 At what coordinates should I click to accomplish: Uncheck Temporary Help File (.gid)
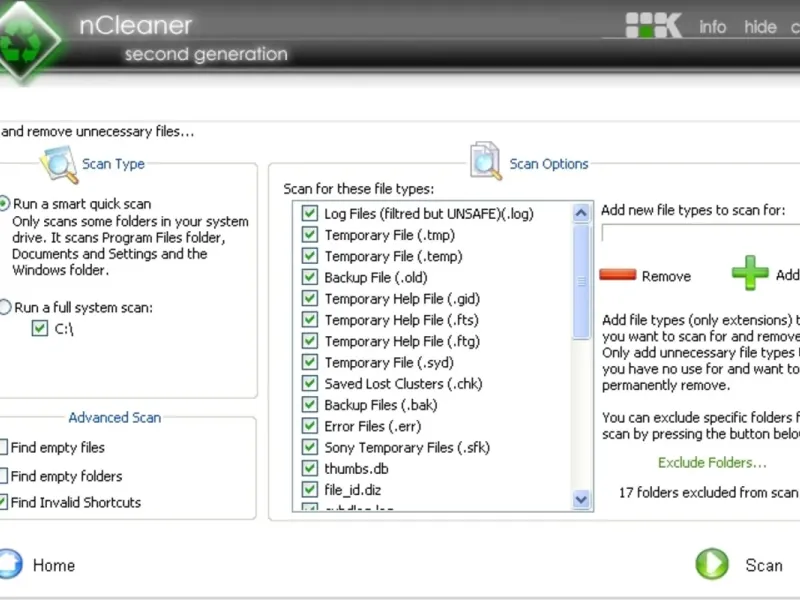click(310, 298)
